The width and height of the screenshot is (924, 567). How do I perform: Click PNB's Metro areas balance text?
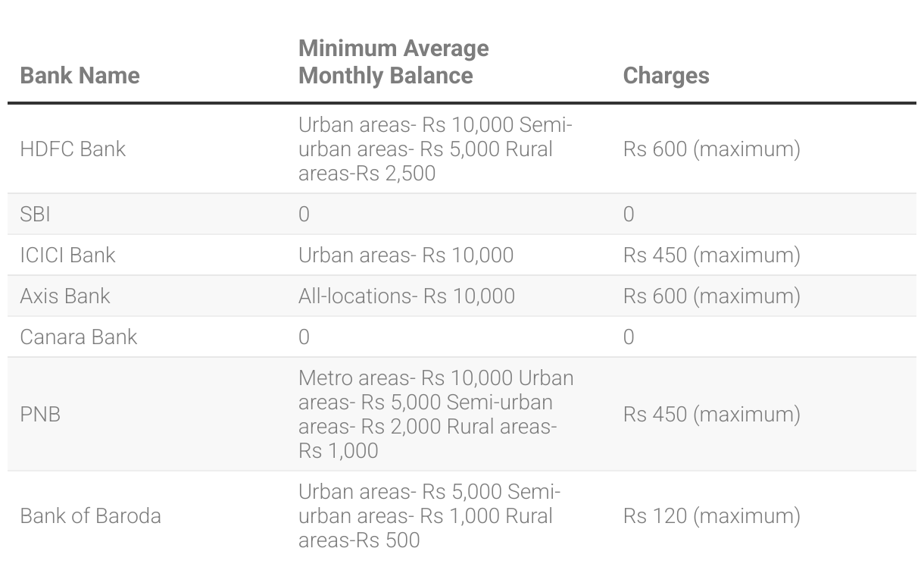(x=436, y=415)
